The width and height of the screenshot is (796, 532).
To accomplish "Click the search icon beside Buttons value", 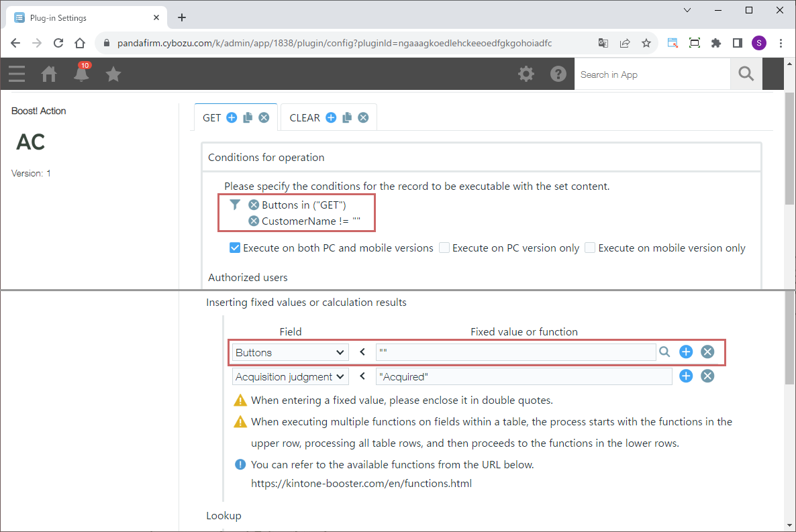I will coord(664,352).
